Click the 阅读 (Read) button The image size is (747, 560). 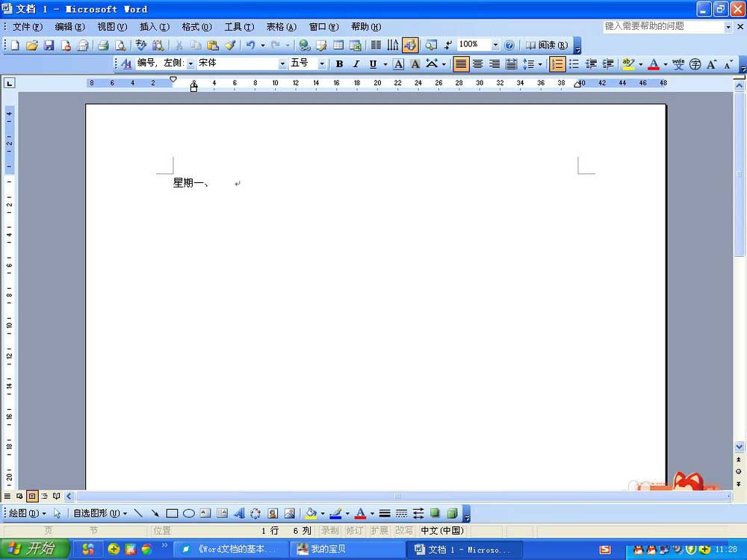546,46
